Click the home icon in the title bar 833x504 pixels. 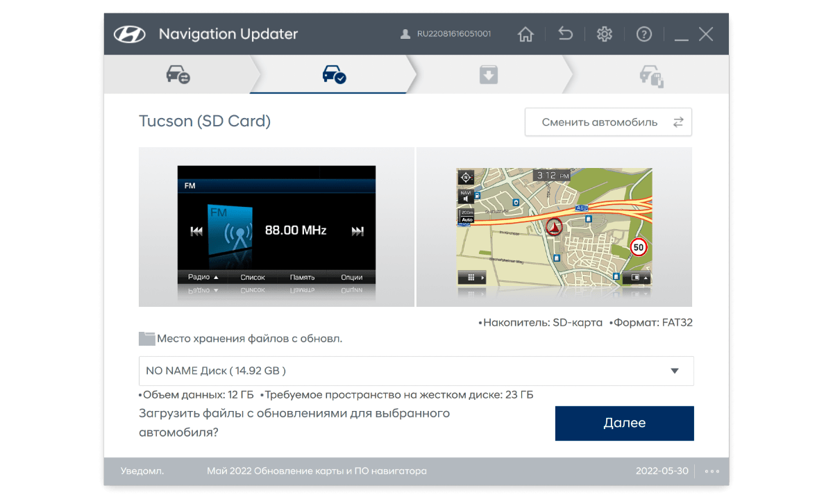525,33
